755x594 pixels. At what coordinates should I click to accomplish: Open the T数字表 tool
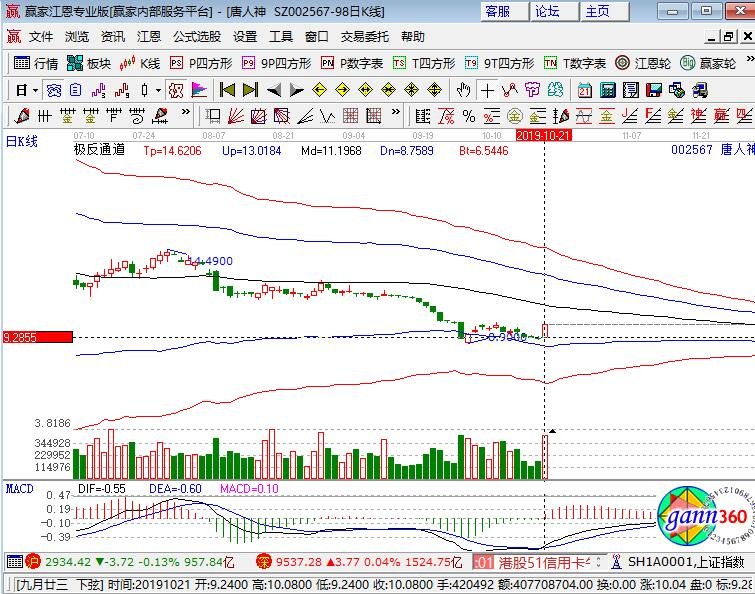(575, 63)
